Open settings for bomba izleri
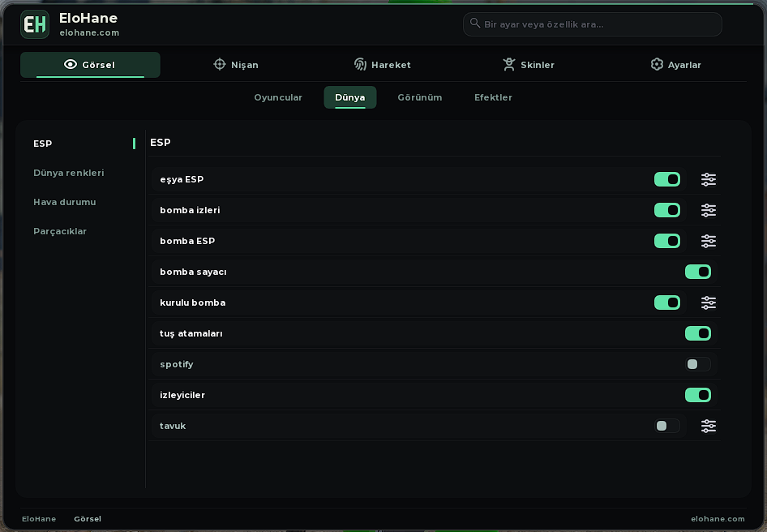The height and width of the screenshot is (532, 767). pyautogui.click(x=709, y=211)
